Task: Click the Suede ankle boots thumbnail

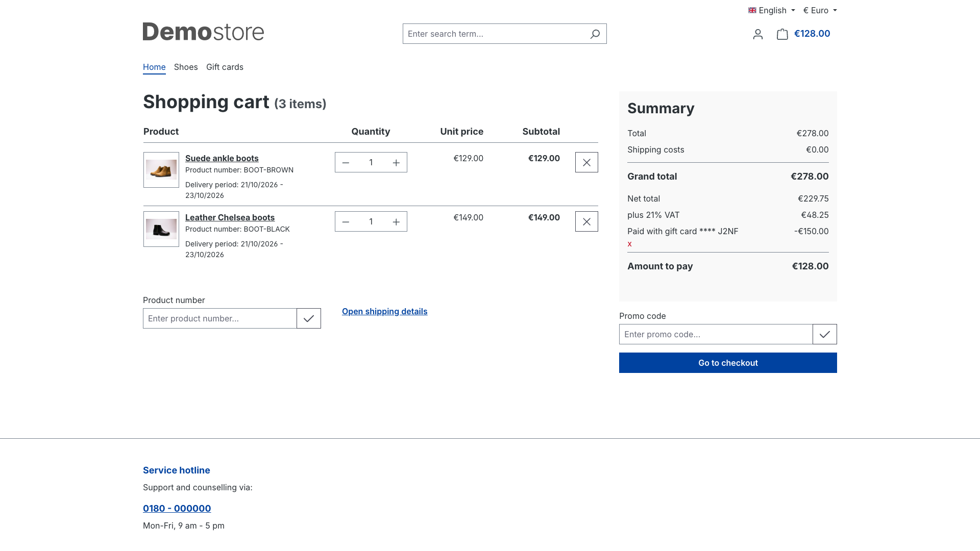Action: pyautogui.click(x=161, y=170)
